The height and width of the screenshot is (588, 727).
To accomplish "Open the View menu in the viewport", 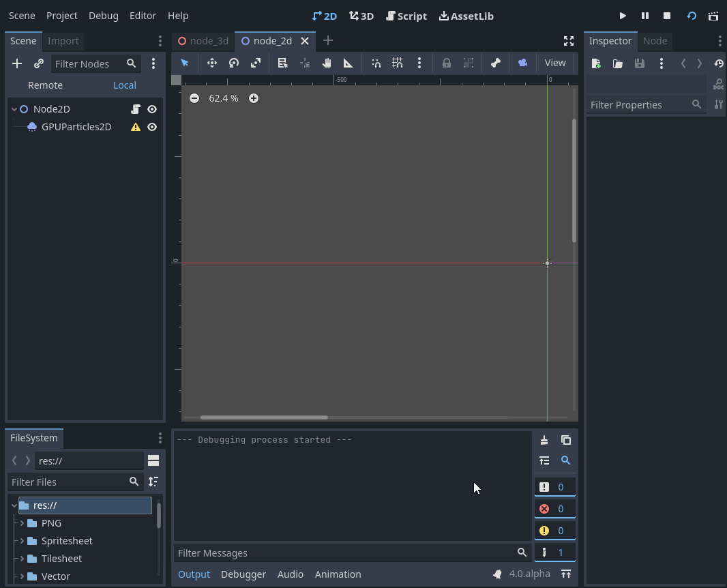I will tap(555, 63).
